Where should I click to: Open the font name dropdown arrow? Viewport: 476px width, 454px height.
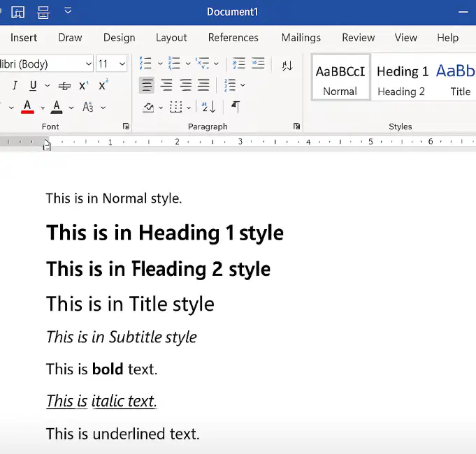click(89, 64)
